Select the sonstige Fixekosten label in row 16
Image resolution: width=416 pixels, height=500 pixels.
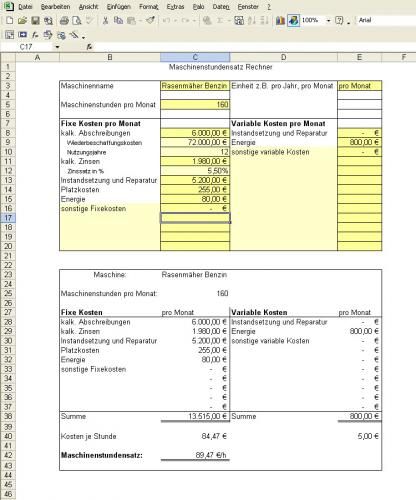pos(93,209)
